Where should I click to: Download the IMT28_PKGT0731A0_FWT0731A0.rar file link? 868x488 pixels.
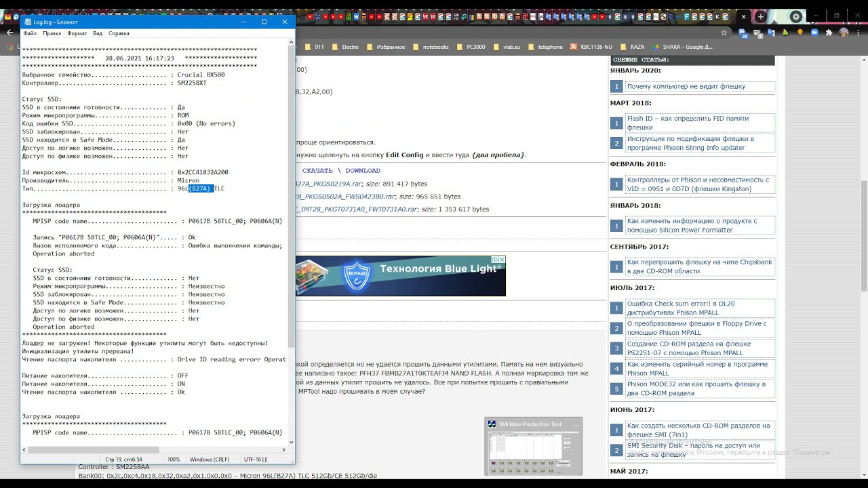(356, 209)
